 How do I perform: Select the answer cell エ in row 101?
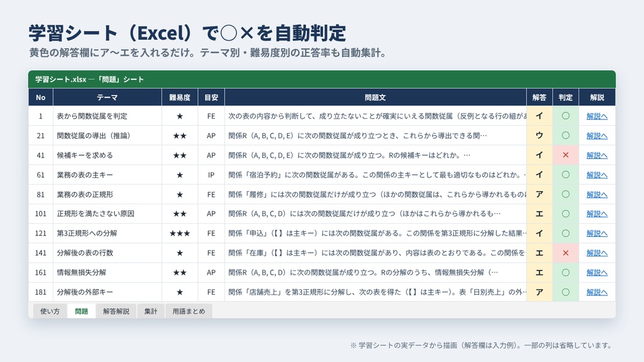point(539,214)
